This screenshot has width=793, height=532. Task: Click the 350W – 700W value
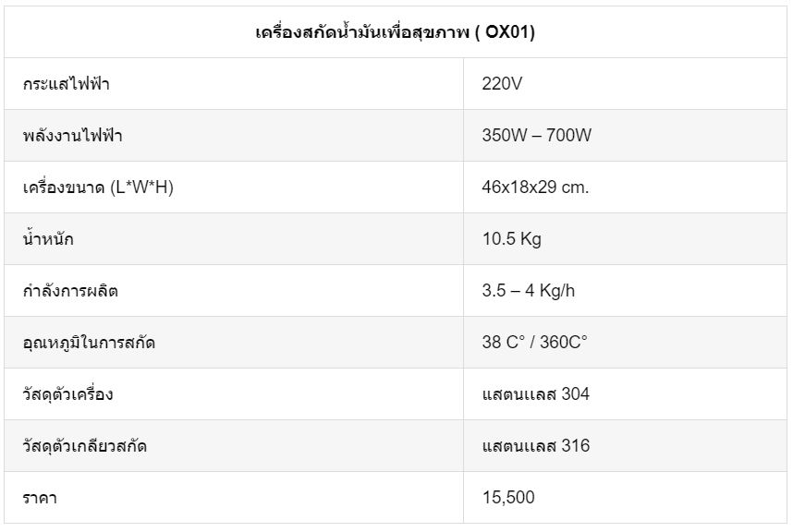(537, 135)
